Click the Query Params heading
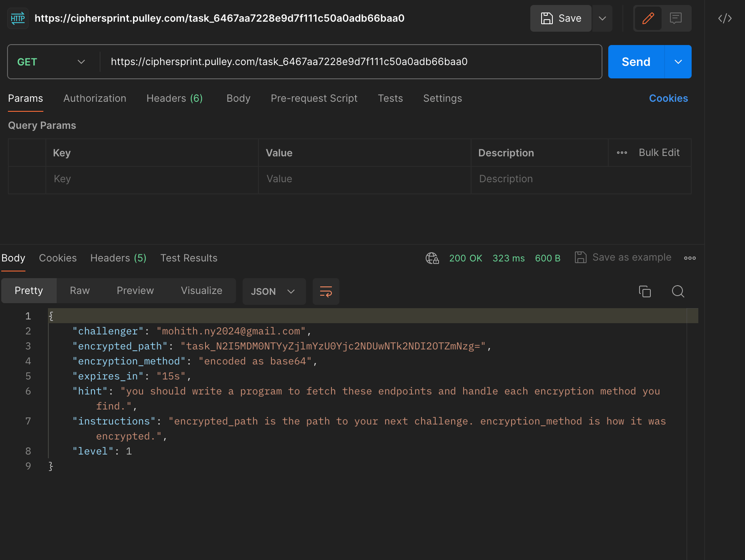The height and width of the screenshot is (560, 745). [x=42, y=126]
